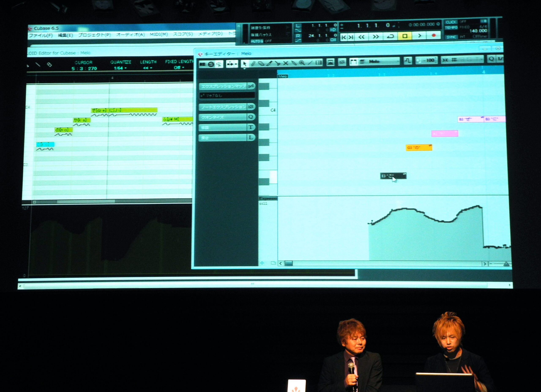Click Go to Previous Marker transport button
Screen dimensions: 541x392
click(x=344, y=37)
